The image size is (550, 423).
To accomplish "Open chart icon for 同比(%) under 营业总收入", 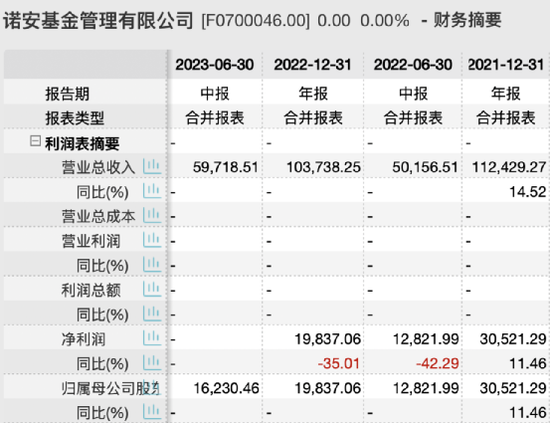I will [x=152, y=192].
